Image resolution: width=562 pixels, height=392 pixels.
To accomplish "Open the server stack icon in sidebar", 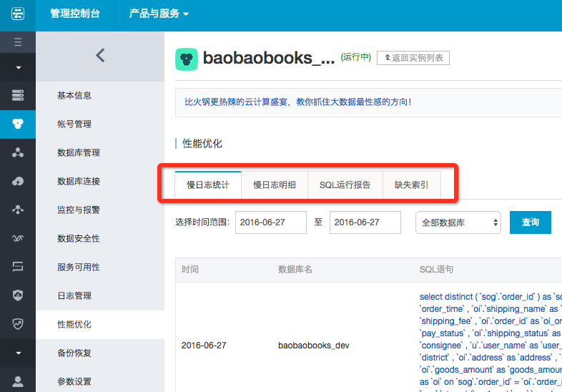I will (x=18, y=95).
